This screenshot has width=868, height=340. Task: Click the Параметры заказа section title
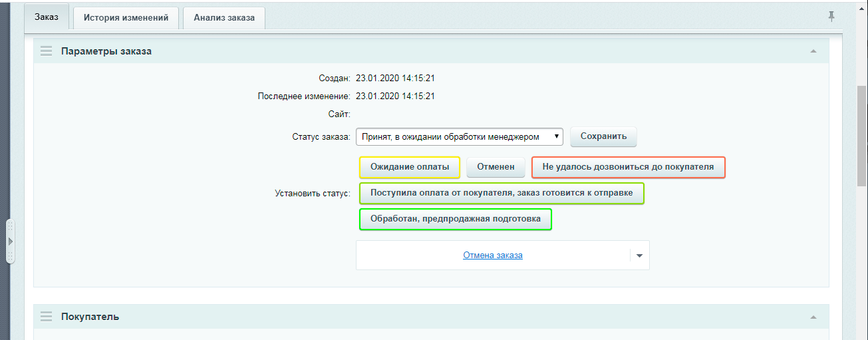(106, 51)
